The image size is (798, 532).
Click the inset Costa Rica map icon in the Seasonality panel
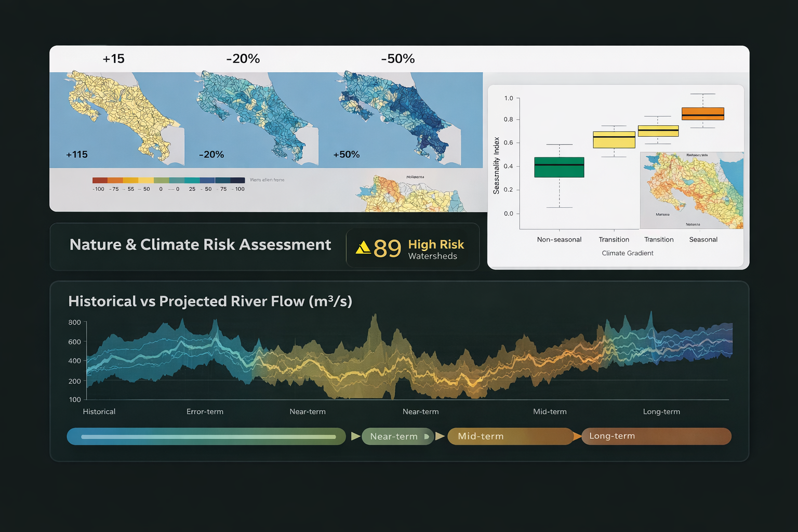coord(691,191)
